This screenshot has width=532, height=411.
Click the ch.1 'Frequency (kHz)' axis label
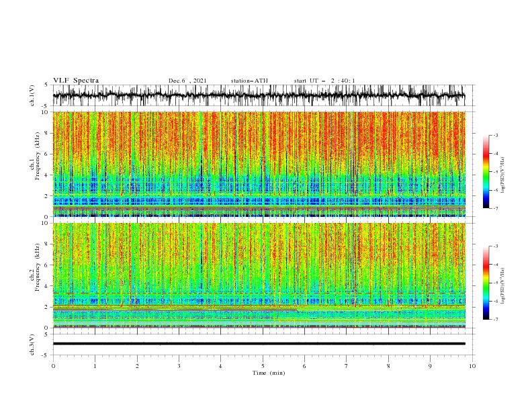coord(38,154)
